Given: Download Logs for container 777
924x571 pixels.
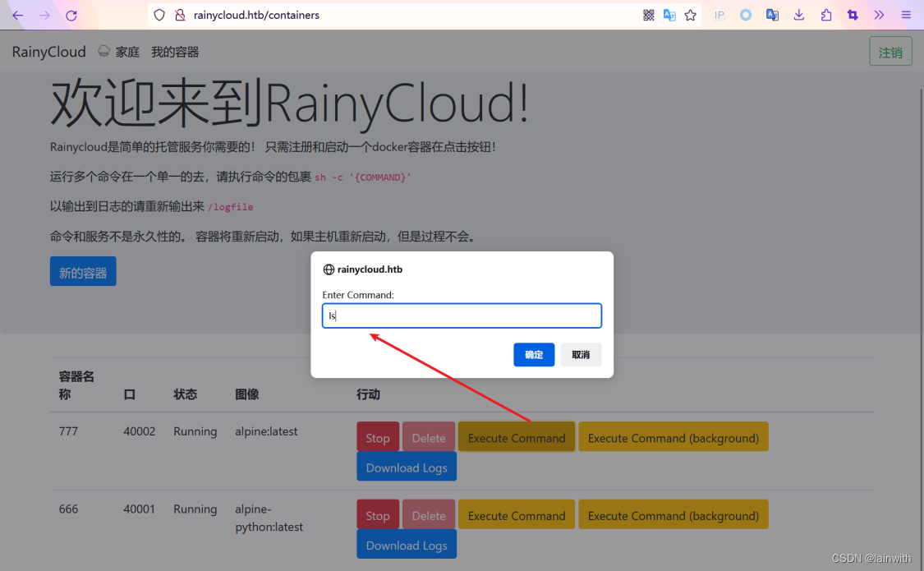Looking at the screenshot, I should point(407,467).
